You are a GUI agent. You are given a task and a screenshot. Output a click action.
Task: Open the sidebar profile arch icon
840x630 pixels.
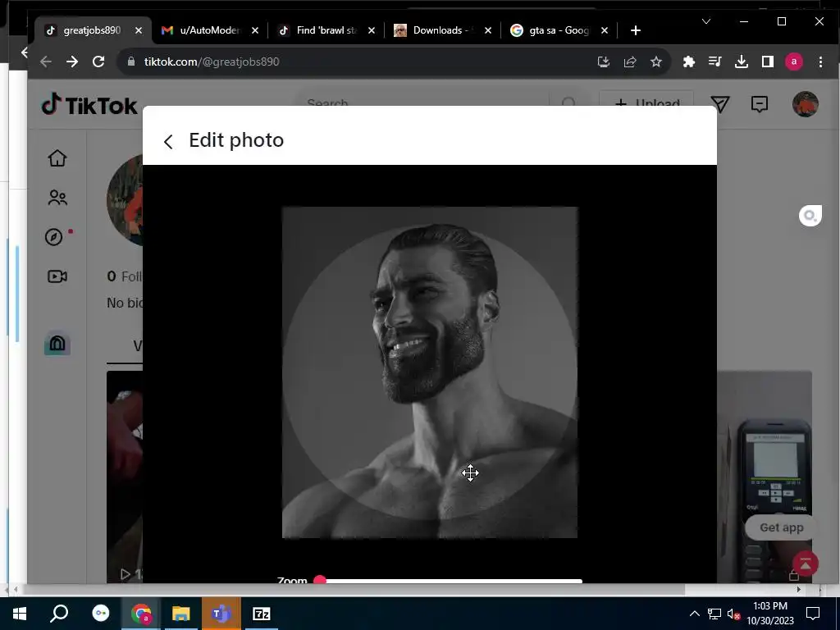click(x=57, y=344)
